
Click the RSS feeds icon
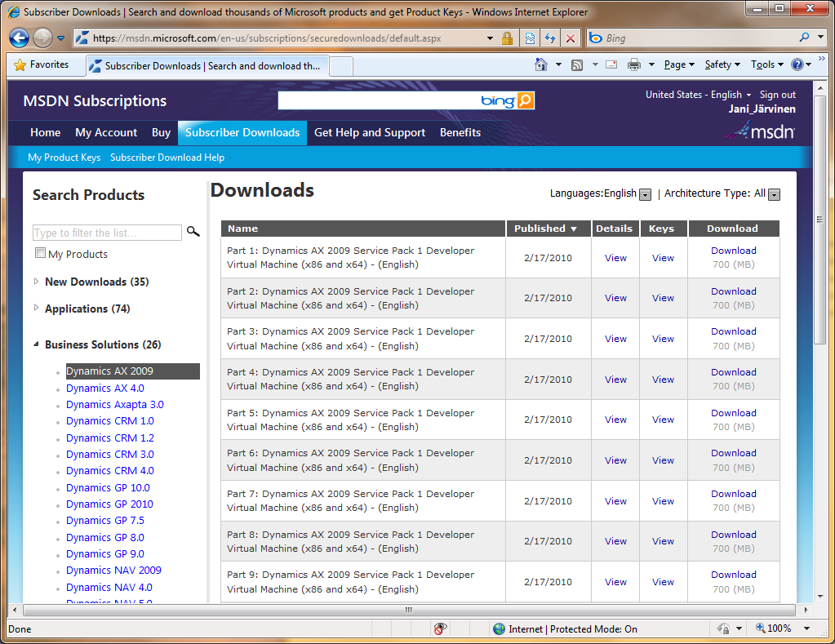coord(577,65)
